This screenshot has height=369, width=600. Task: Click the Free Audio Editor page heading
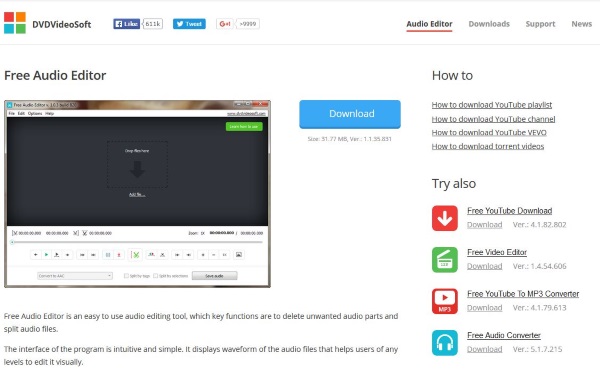pos(55,75)
